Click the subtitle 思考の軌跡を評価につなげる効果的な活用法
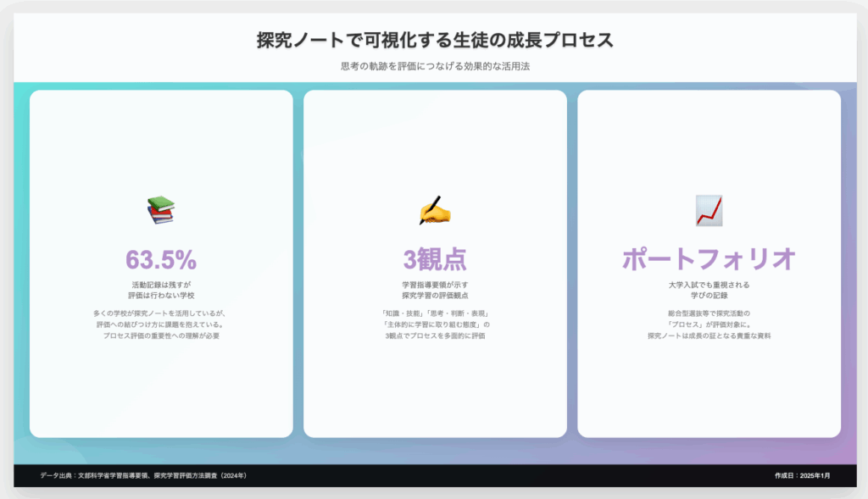The image size is (868, 499). pos(435,66)
